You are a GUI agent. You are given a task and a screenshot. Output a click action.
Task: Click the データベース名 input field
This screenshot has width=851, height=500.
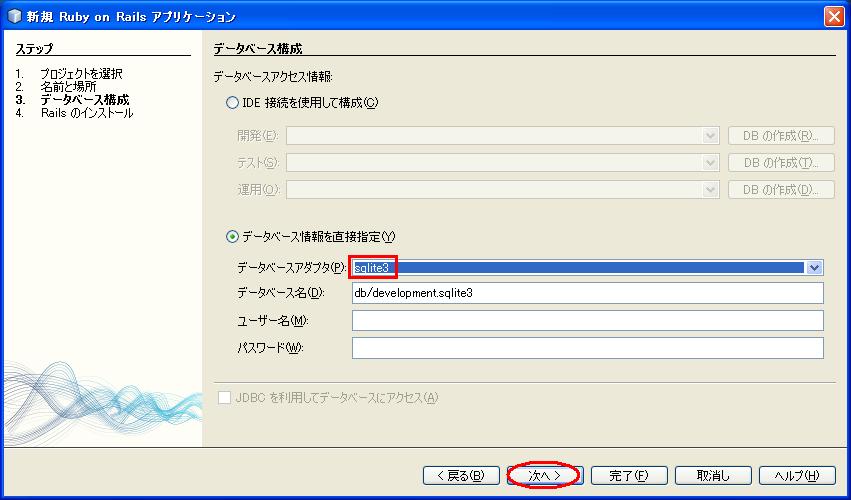tap(588, 293)
